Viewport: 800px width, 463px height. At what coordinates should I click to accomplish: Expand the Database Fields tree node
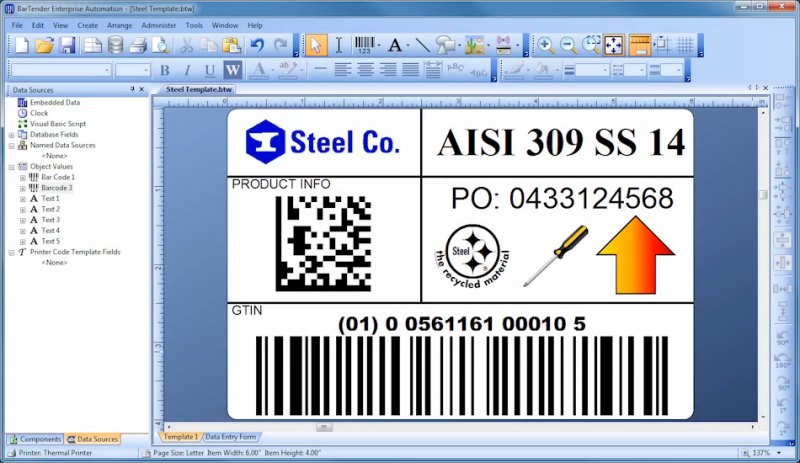[11, 135]
